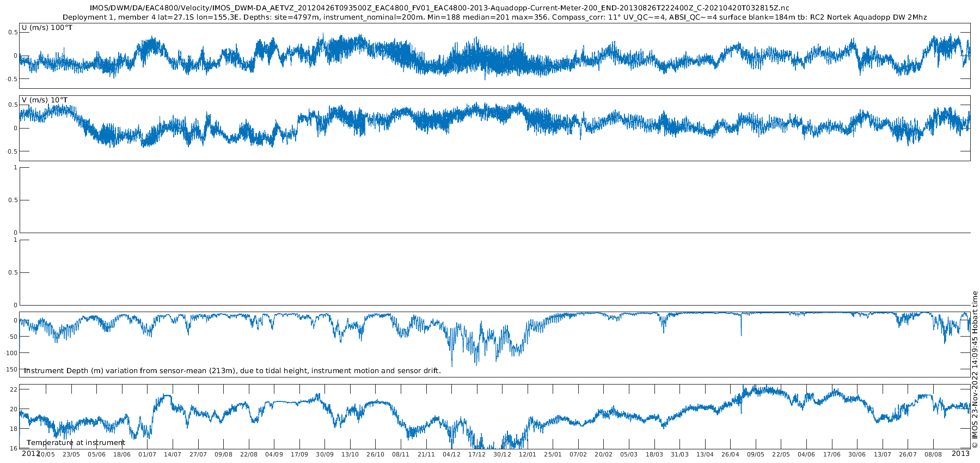Click the '26/07' date tick label
The height and width of the screenshot is (463, 980).
(908, 454)
